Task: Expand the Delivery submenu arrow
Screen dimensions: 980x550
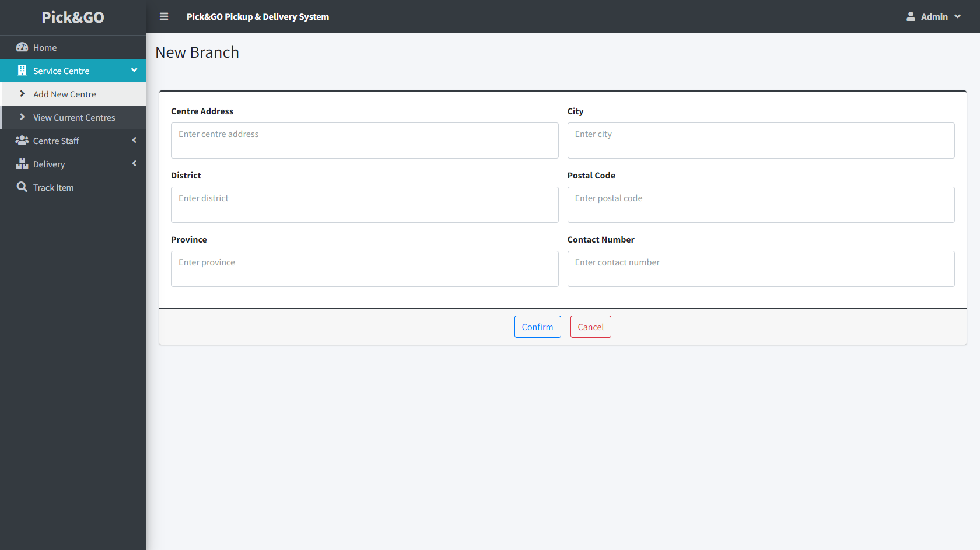Action: click(134, 163)
